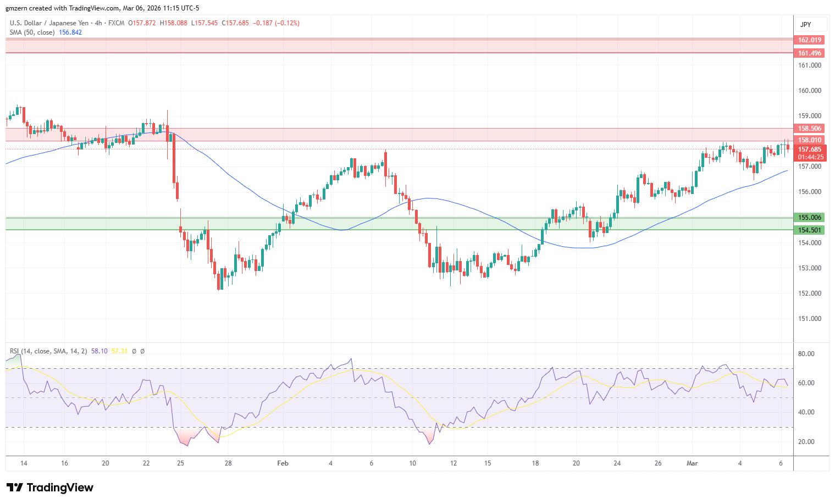Click the RSI value 58.10
This screenshot has height=504, width=835.
(99, 351)
